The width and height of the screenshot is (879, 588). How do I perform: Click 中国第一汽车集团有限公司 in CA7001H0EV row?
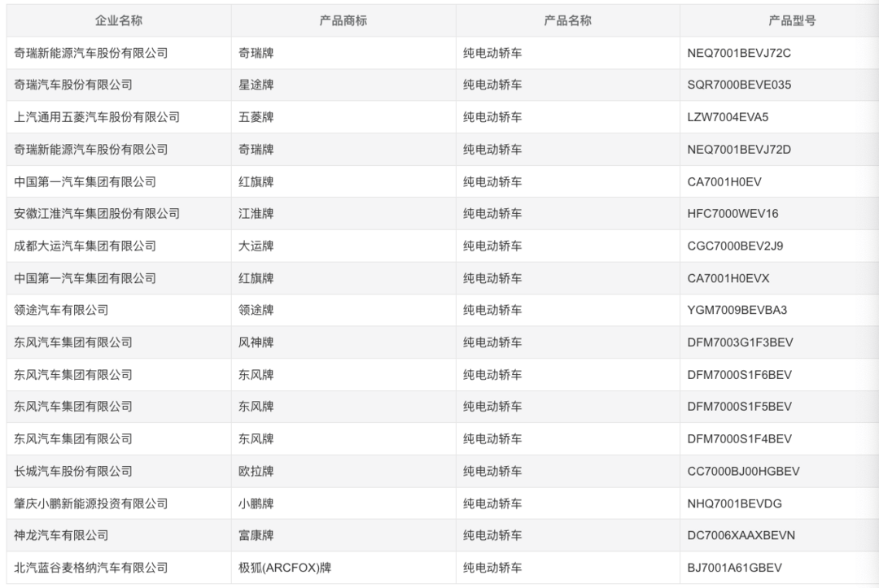click(x=85, y=182)
